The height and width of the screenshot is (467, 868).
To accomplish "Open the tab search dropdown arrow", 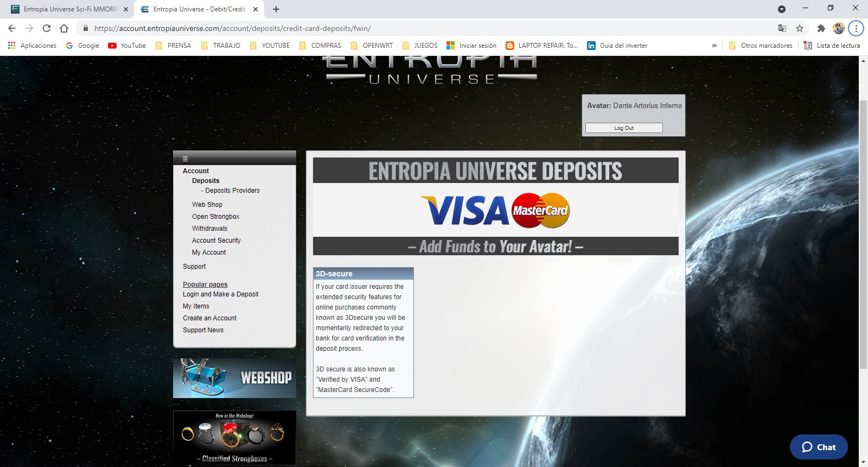I will point(782,9).
